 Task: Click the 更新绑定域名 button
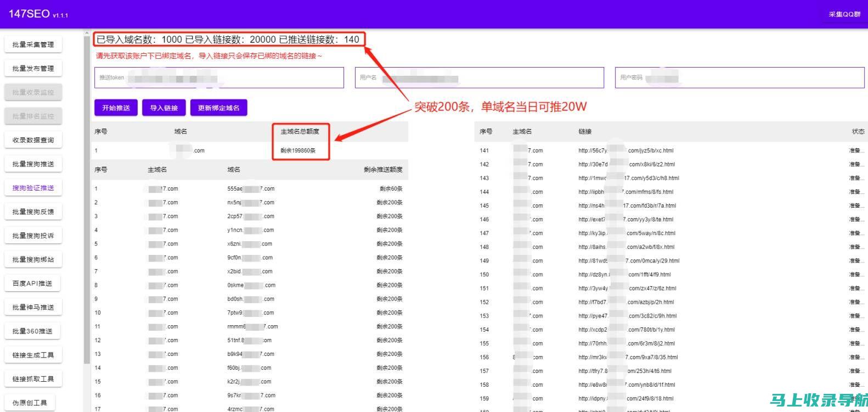coord(219,108)
